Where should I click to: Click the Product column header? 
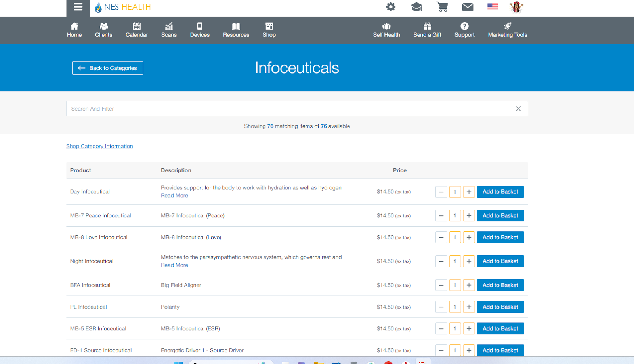(80, 170)
